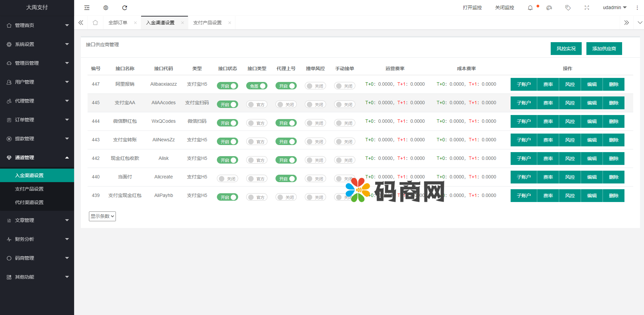Click the refresh icon in top bar
Image resolution: width=644 pixels, height=315 pixels.
tap(125, 8)
